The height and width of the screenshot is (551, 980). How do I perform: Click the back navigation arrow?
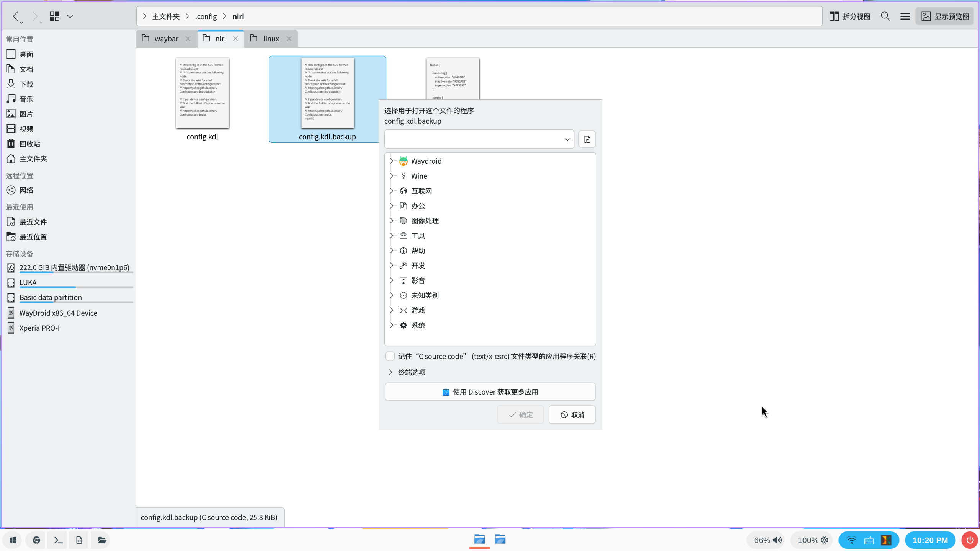tap(15, 16)
